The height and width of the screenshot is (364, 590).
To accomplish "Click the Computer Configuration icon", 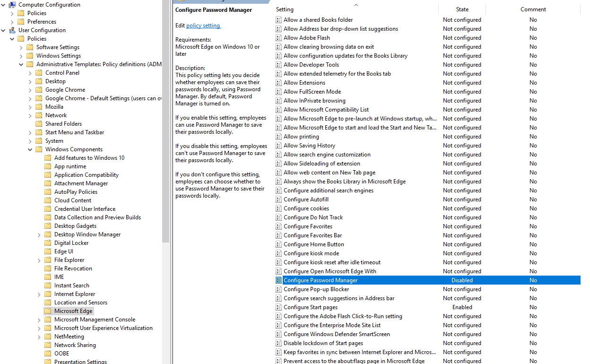I will 12,5.
